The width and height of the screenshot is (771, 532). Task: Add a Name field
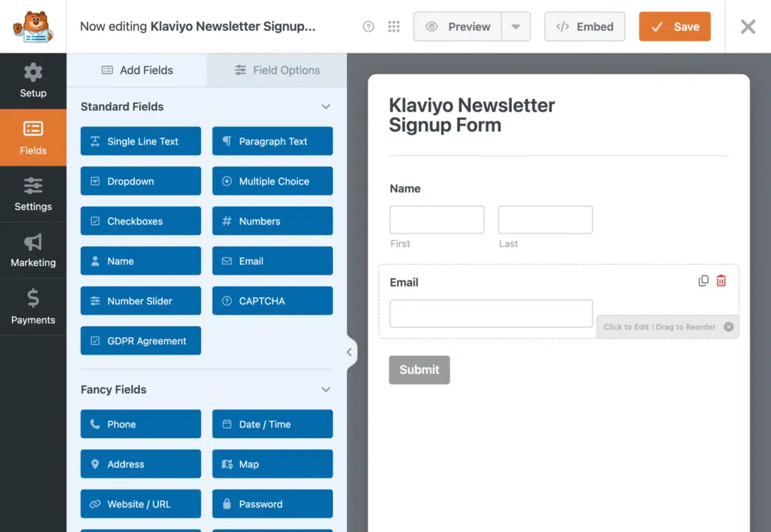(x=141, y=261)
